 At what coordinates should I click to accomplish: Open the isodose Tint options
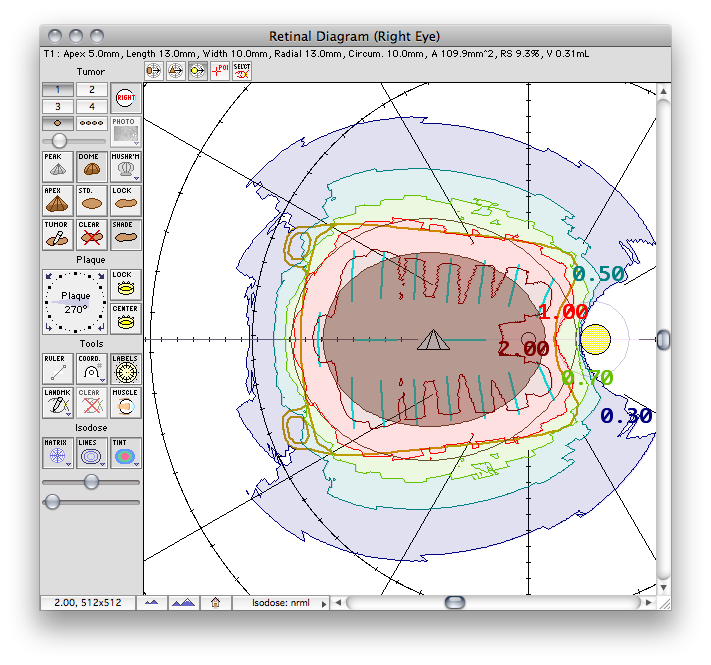(x=126, y=452)
